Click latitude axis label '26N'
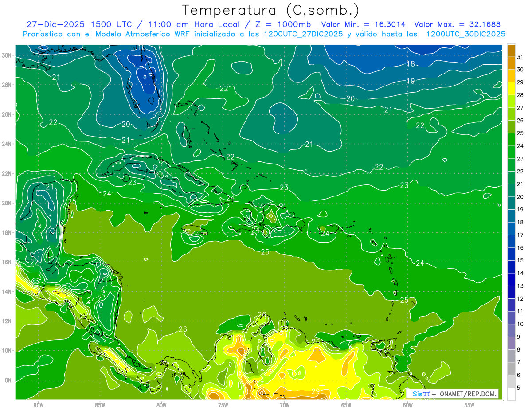 pos(7,114)
